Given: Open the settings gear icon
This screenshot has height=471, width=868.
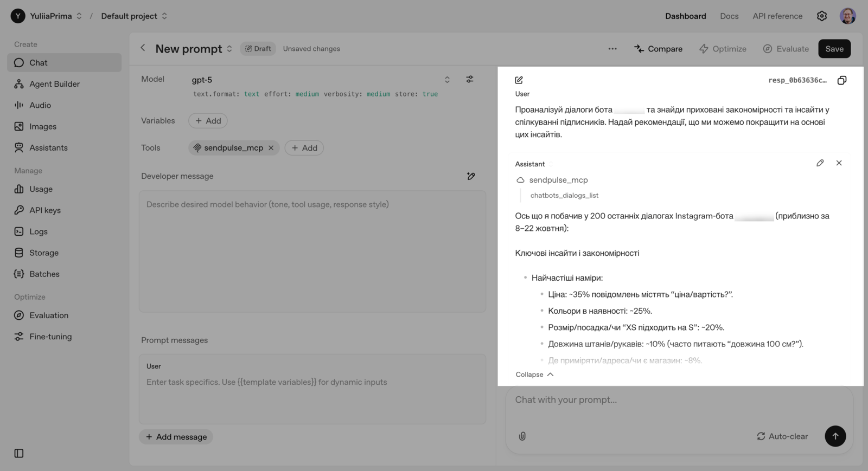Looking at the screenshot, I should point(822,16).
